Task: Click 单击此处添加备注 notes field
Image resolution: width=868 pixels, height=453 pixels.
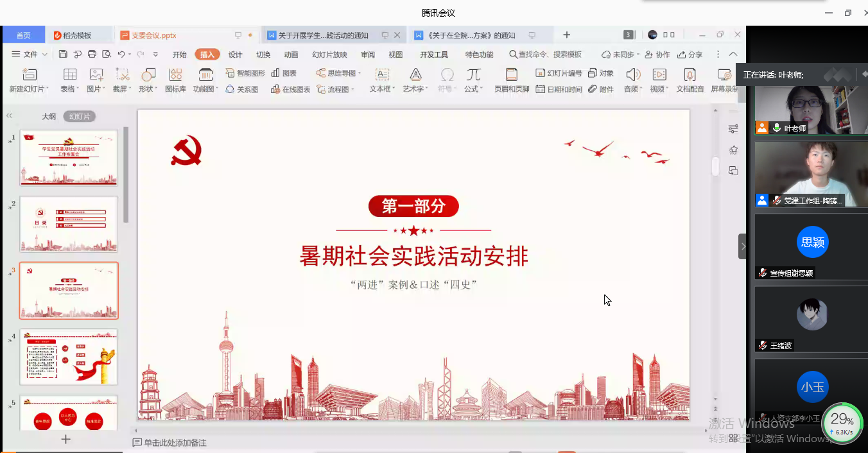Action: [175, 443]
